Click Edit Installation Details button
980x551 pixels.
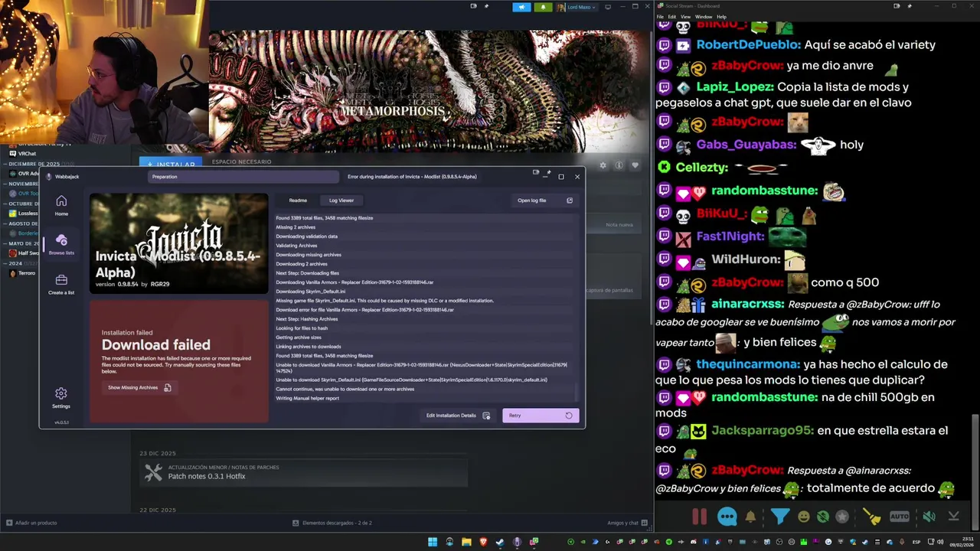point(458,416)
